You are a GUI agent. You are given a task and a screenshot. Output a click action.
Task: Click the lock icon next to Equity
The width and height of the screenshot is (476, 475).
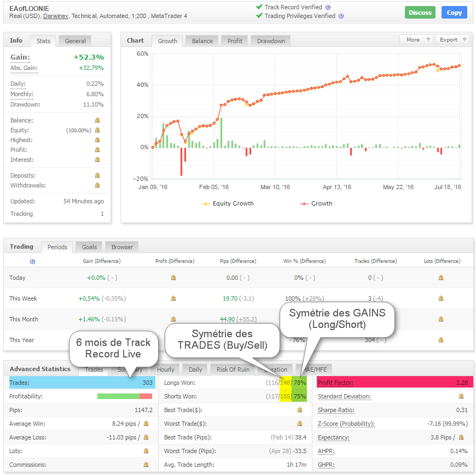(97, 130)
